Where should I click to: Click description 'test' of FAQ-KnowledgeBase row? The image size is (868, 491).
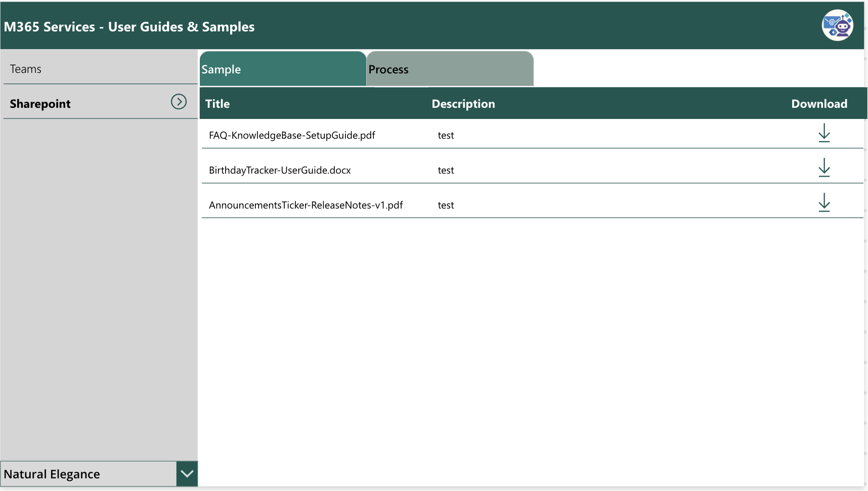coord(446,135)
